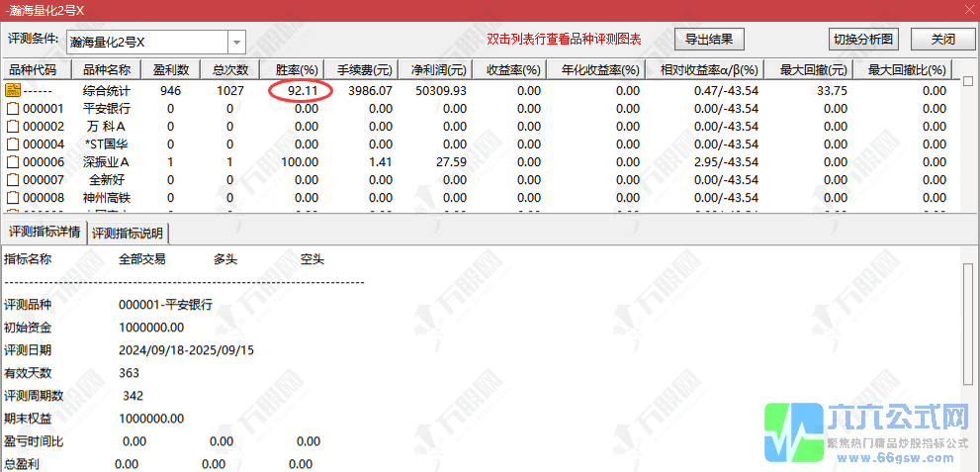
Task: Click the 关闭 button
Action: click(942, 39)
